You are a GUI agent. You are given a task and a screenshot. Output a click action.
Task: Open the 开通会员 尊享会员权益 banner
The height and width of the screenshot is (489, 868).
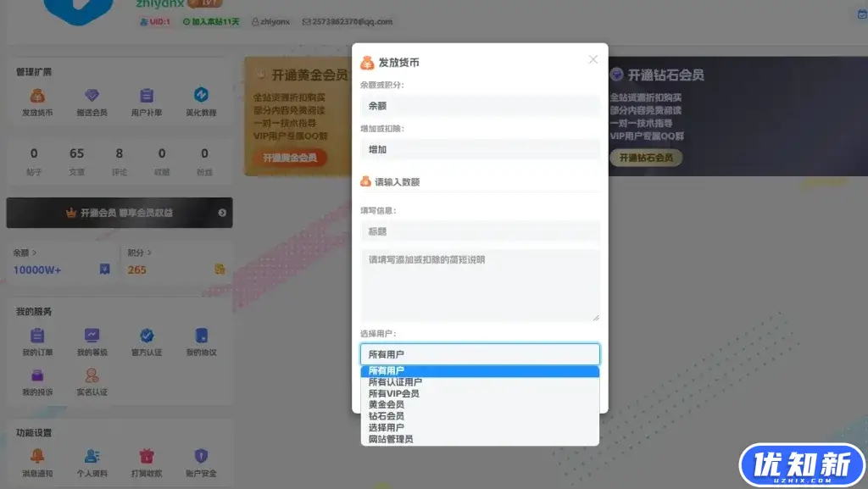pyautogui.click(x=119, y=213)
